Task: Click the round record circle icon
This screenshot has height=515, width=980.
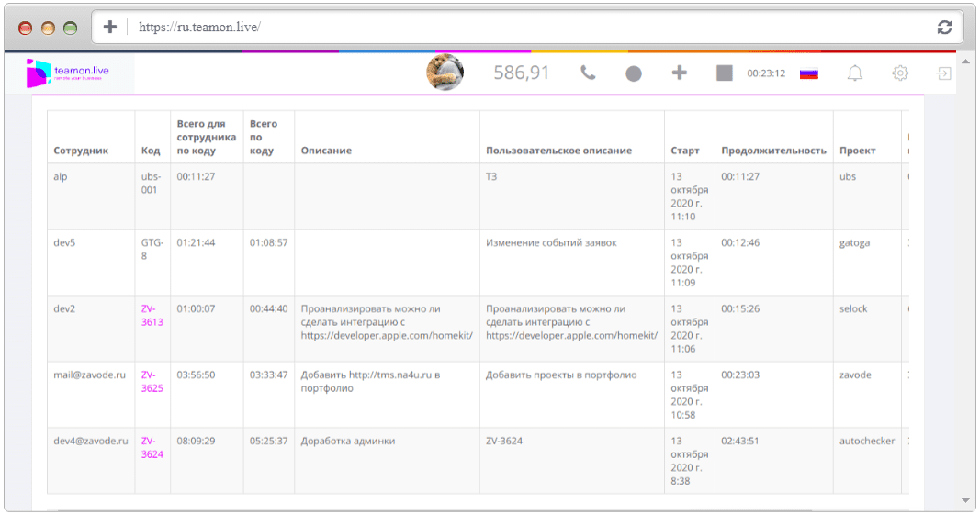Action: 634,73
